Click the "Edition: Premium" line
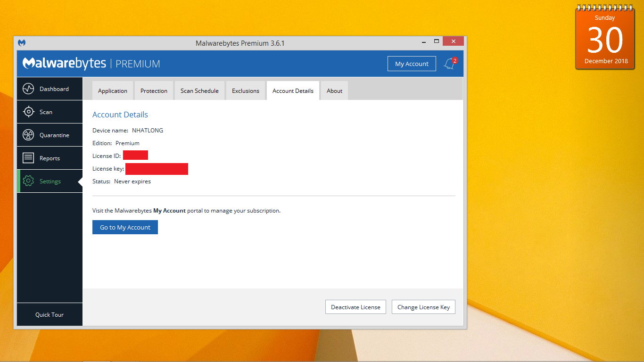Screen dimensions: 644x362 tap(116, 143)
